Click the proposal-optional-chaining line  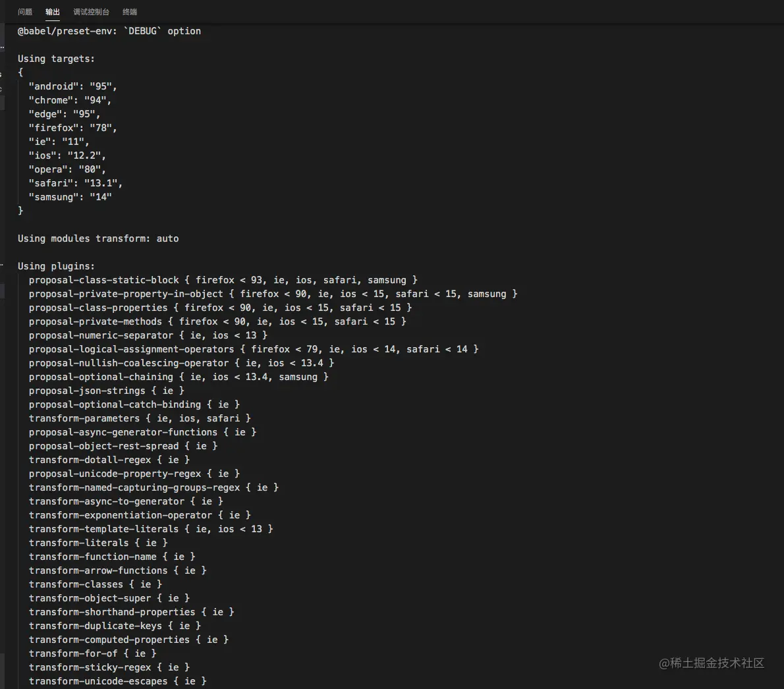(x=179, y=377)
